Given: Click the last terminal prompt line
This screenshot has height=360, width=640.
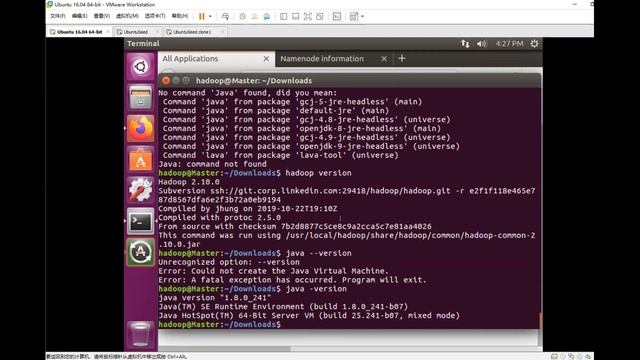Looking at the screenshot, I should point(220,324).
